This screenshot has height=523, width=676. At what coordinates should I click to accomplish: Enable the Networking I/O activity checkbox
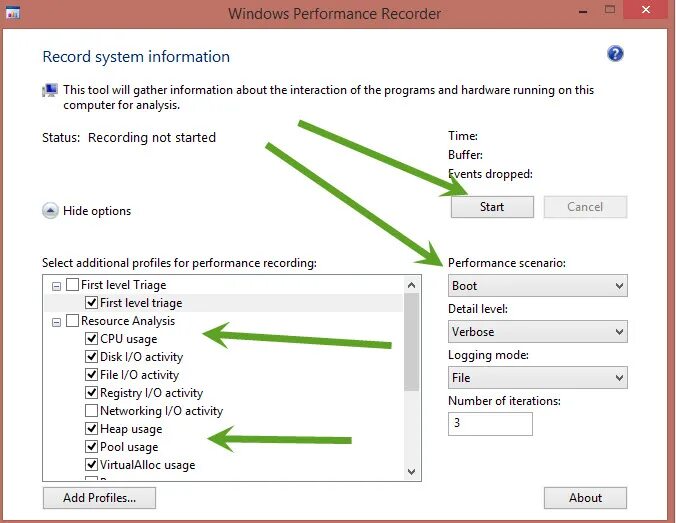[91, 410]
